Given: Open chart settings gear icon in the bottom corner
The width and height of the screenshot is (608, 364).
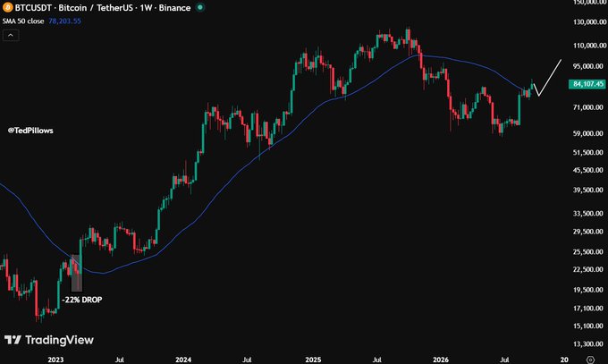Looking at the screenshot, I should pyautogui.click(x=590, y=360).
